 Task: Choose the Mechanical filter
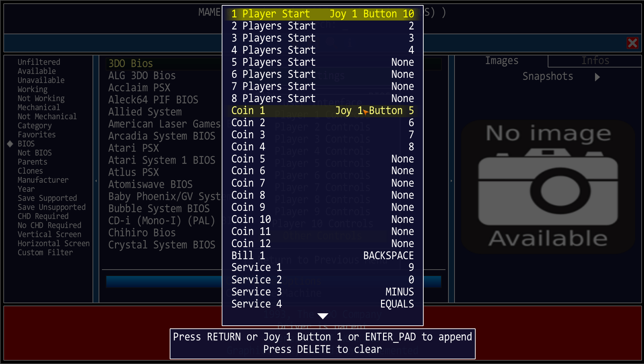point(39,107)
